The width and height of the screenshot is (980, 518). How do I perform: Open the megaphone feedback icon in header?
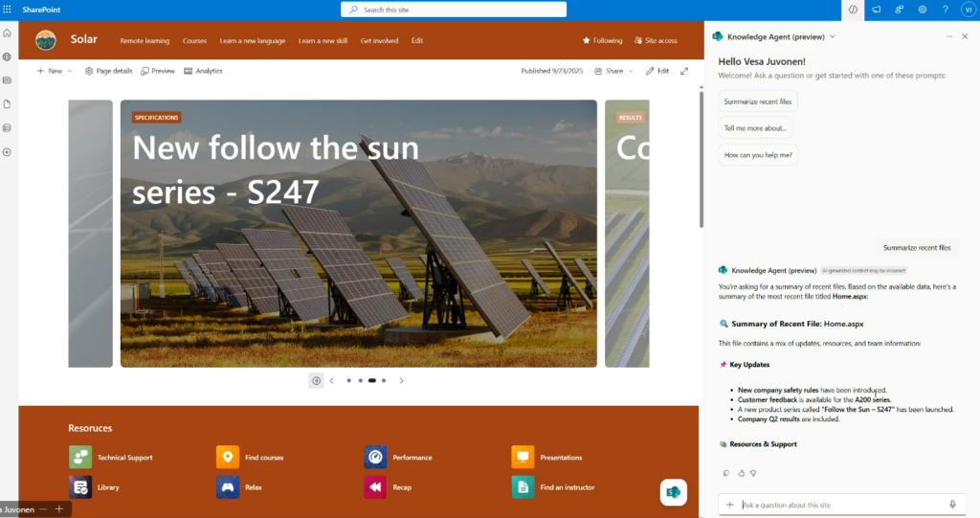(877, 10)
